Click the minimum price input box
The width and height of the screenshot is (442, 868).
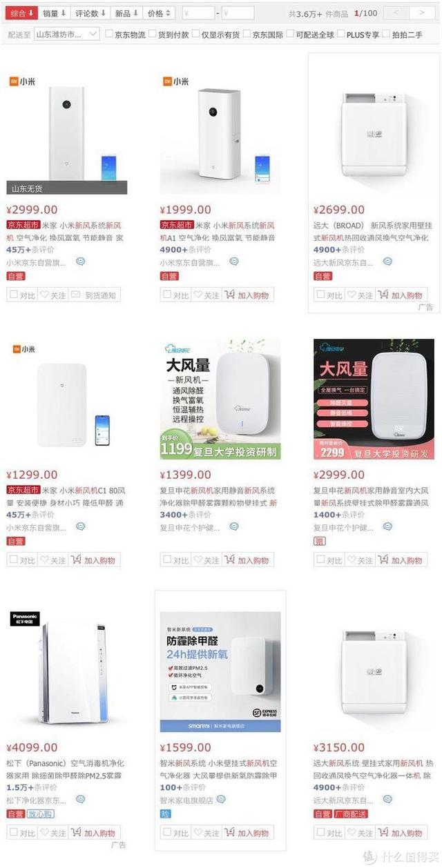tap(198, 13)
